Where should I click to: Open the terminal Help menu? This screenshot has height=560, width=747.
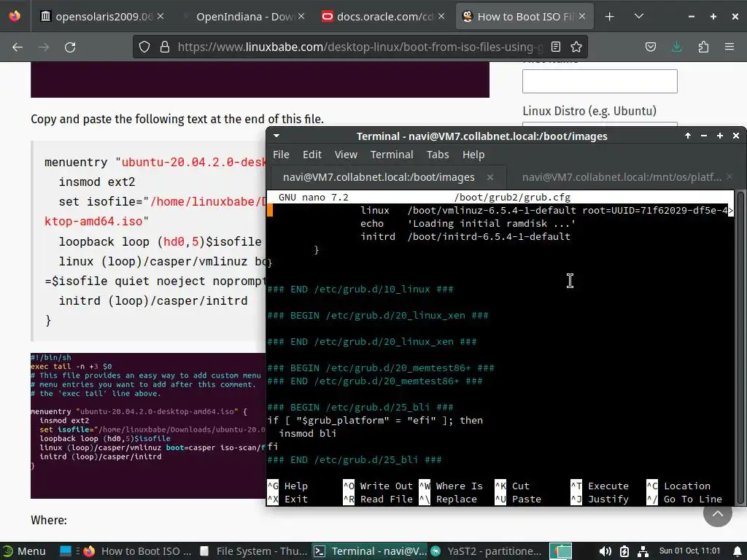[473, 155]
